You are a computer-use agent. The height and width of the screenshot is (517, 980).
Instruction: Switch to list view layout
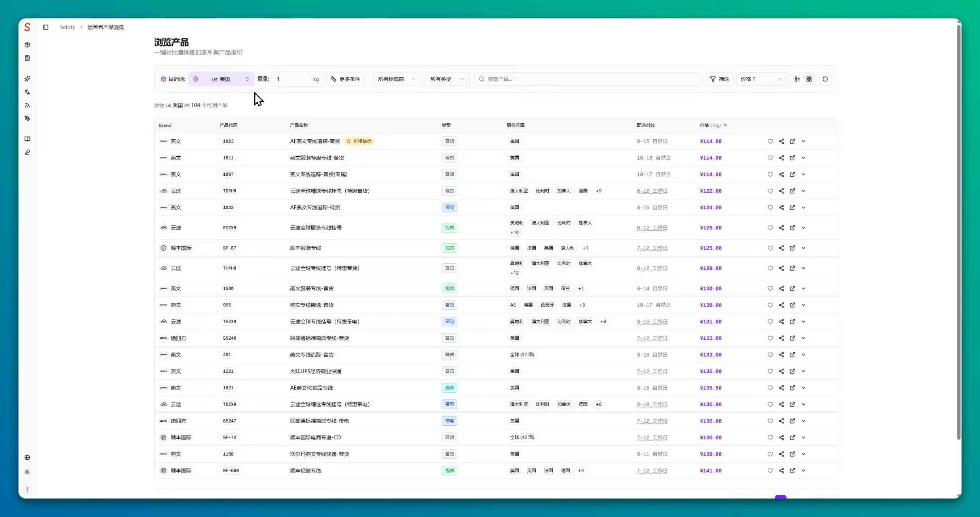pos(797,79)
